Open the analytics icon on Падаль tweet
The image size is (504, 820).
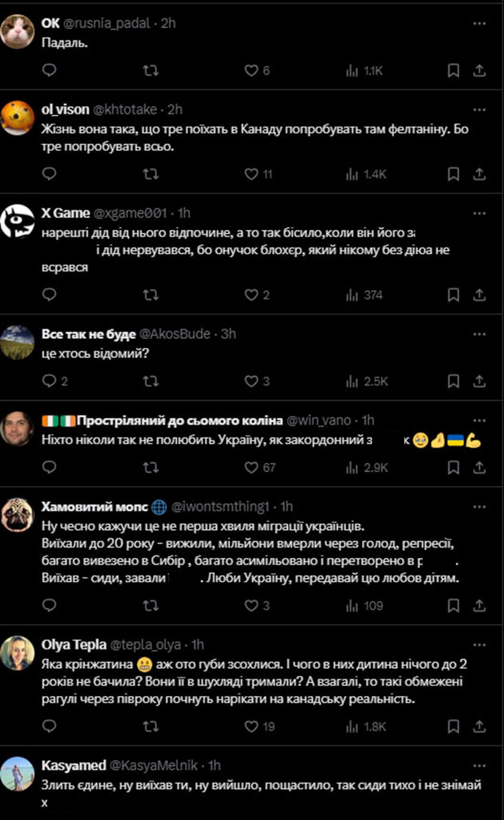click(x=350, y=71)
